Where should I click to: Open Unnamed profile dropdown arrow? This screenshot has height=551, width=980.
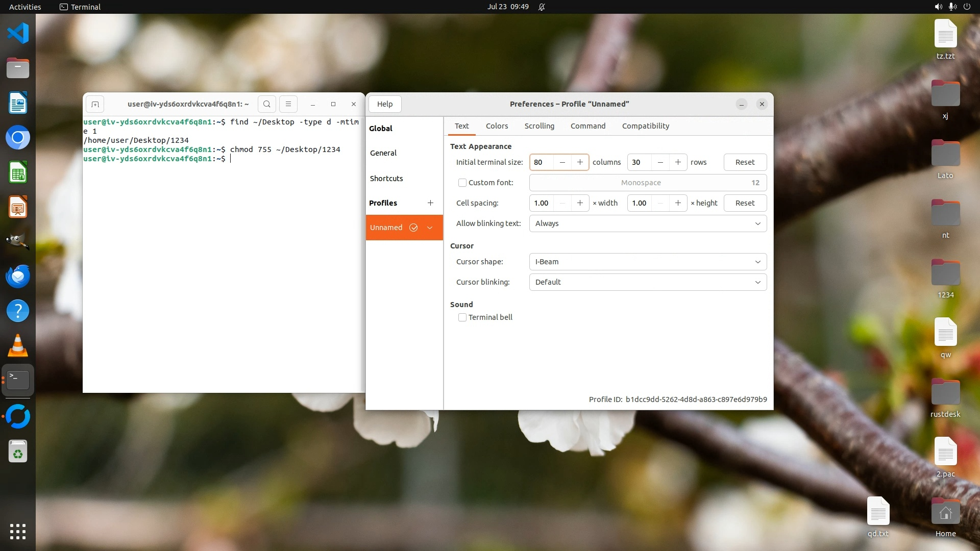point(430,228)
